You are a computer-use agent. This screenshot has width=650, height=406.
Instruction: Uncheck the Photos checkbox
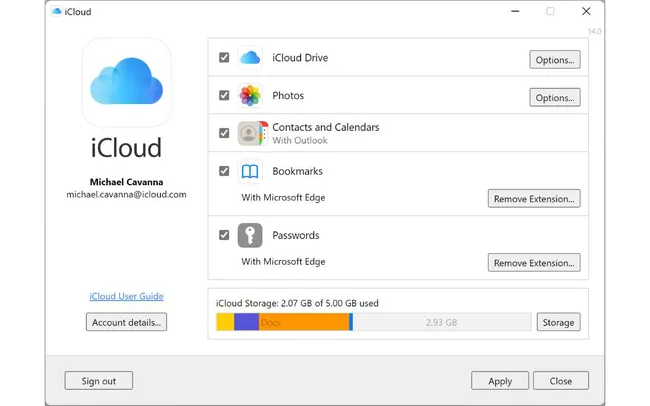[224, 95]
